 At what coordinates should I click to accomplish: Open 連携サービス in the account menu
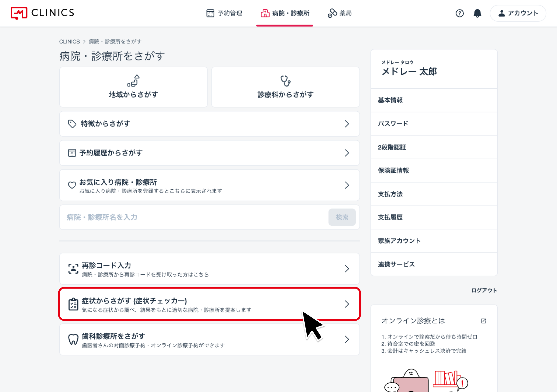pos(434,264)
